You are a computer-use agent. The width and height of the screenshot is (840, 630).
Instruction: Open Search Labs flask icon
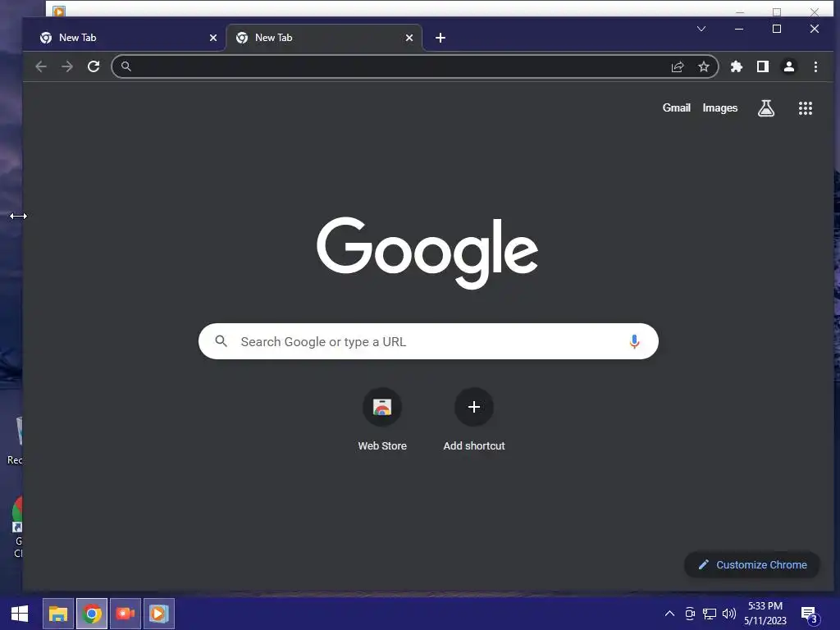(x=766, y=108)
